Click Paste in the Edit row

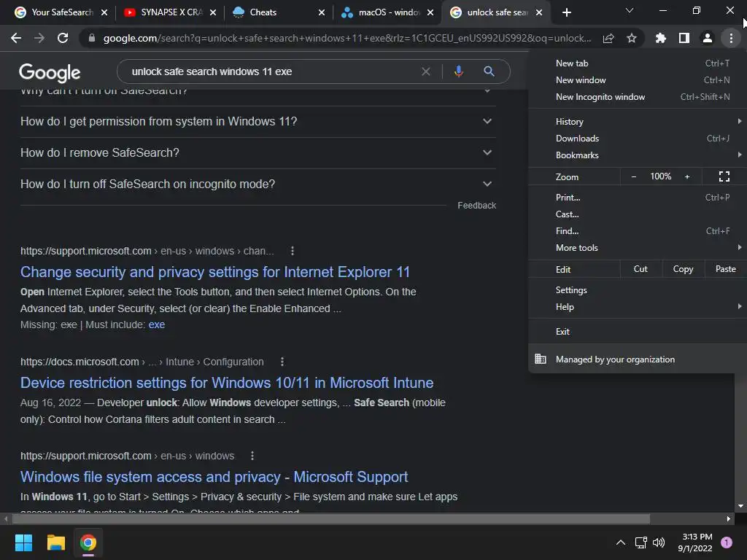726,269
